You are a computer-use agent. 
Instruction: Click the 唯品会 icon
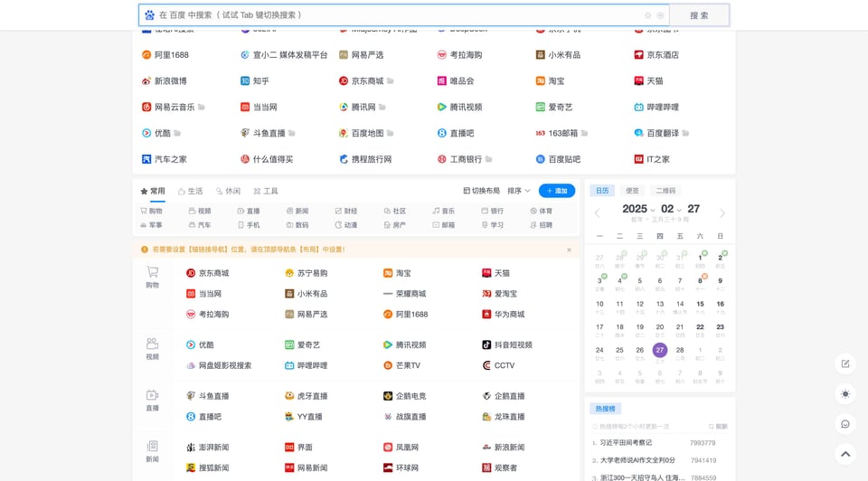(x=442, y=80)
